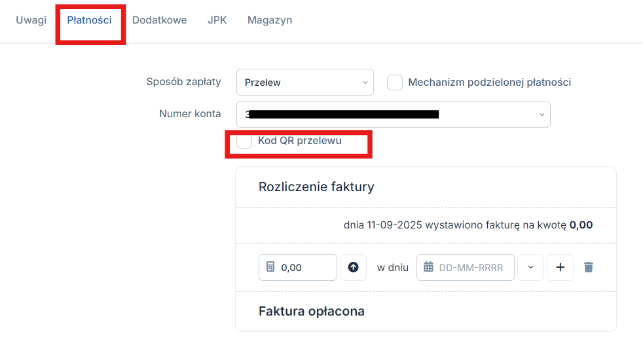Viewport: 643px width, 364px height.
Task: Click the calculator icon in amount field
Action: point(270,267)
